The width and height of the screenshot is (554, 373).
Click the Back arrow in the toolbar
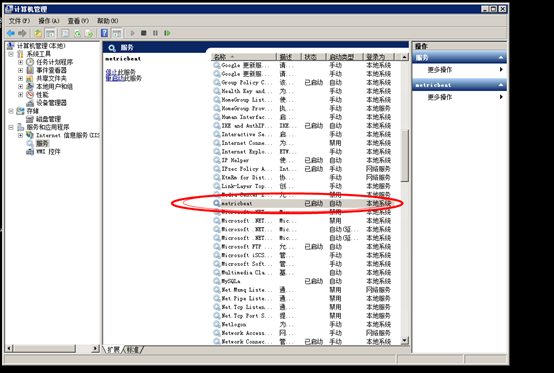11,33
